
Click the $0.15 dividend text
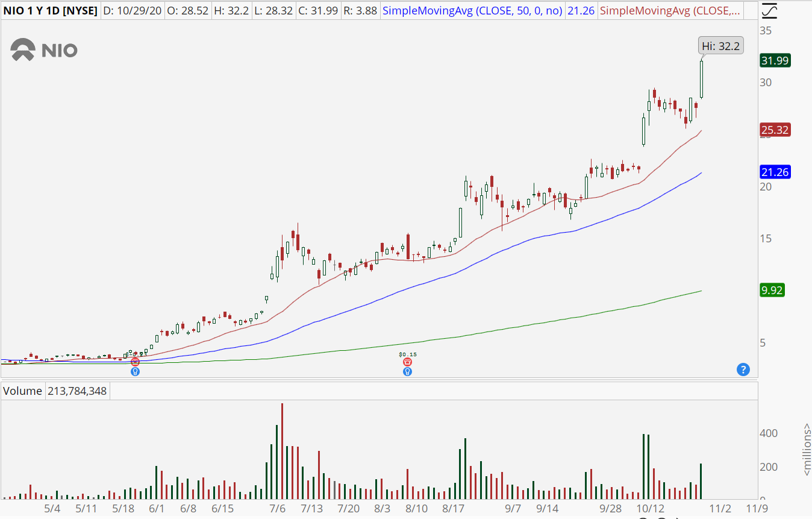pos(408,354)
